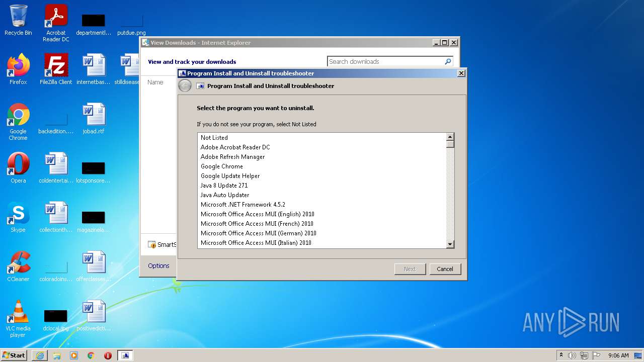Select Adobe Acrobat Reader DC entry
This screenshot has width=644, height=362.
click(x=322, y=147)
